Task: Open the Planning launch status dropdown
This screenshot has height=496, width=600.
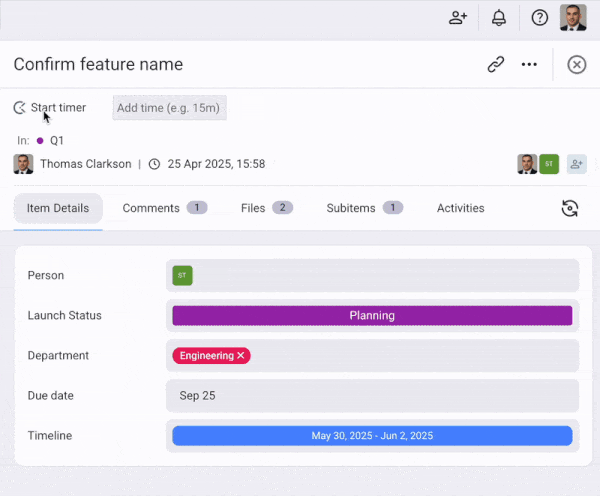Action: [x=372, y=316]
